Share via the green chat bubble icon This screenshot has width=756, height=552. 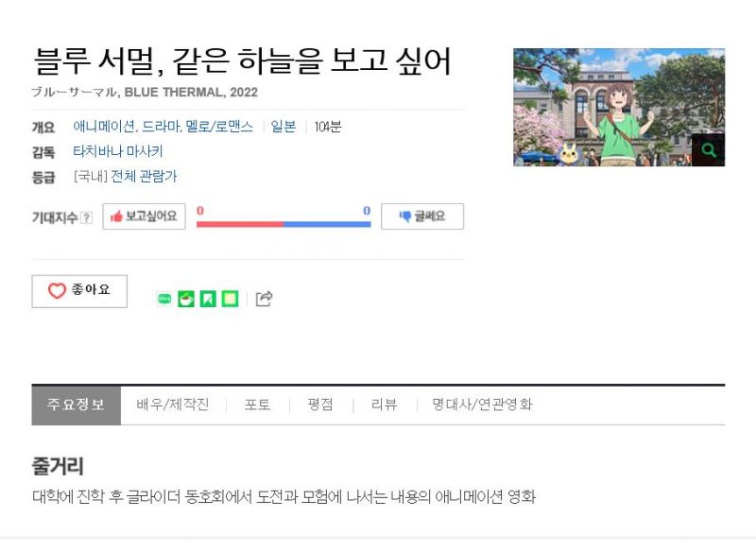point(164,300)
